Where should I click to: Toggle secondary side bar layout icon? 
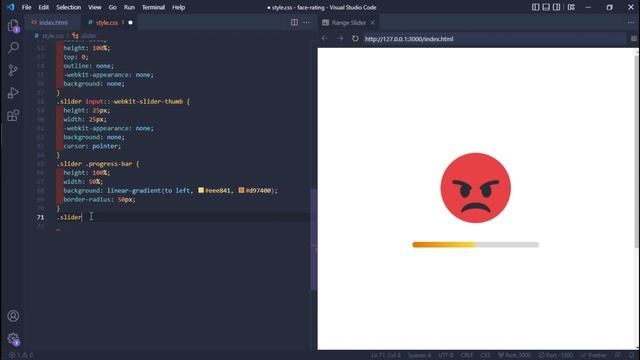556,7
